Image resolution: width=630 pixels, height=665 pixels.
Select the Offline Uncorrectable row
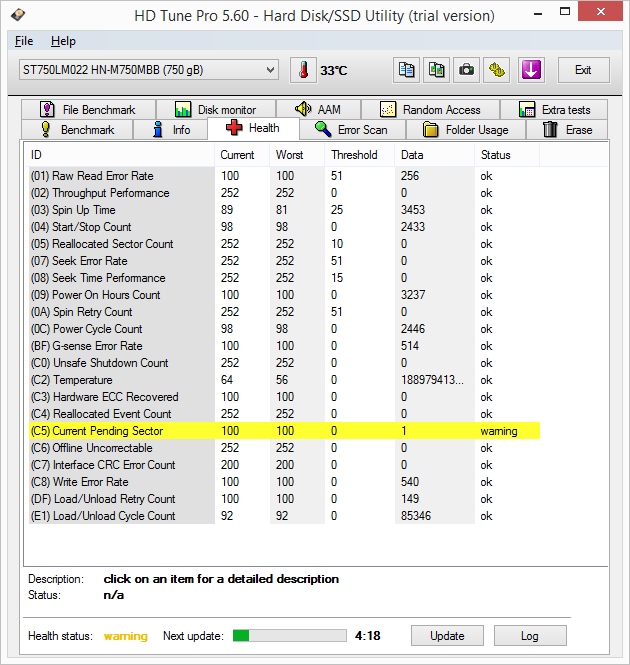pos(284,448)
